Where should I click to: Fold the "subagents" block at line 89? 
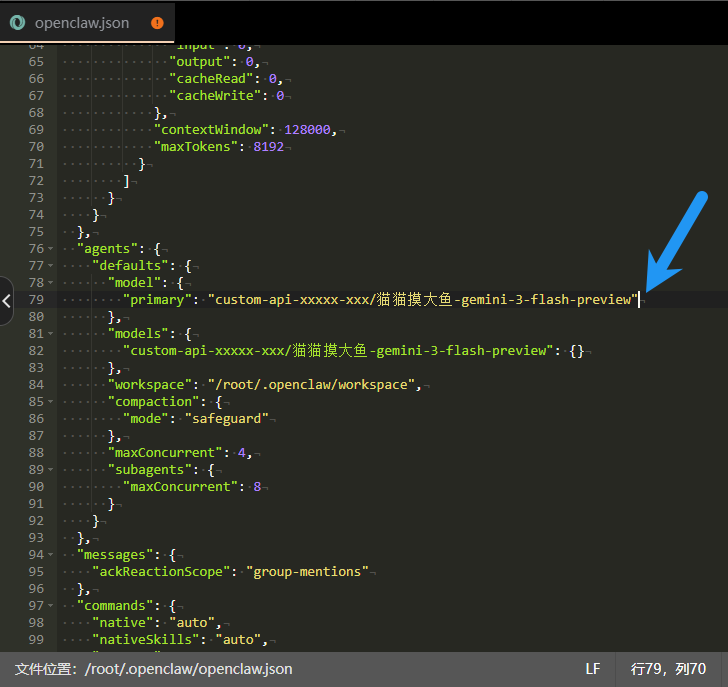pos(52,470)
